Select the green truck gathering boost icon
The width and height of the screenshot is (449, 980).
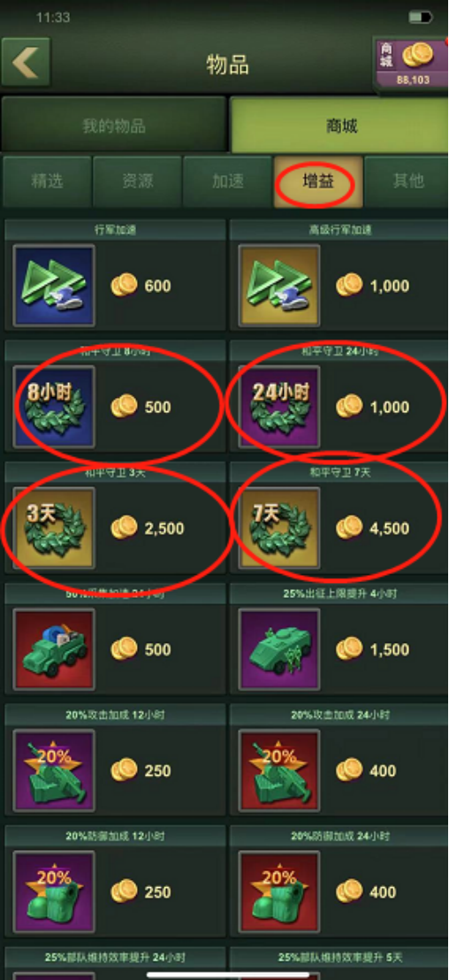click(54, 649)
